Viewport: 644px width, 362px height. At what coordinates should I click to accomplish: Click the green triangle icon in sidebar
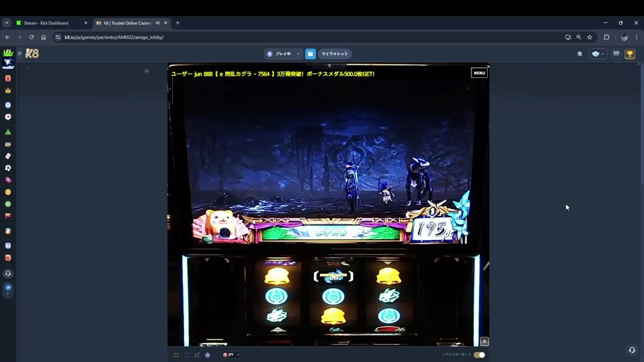tap(8, 132)
